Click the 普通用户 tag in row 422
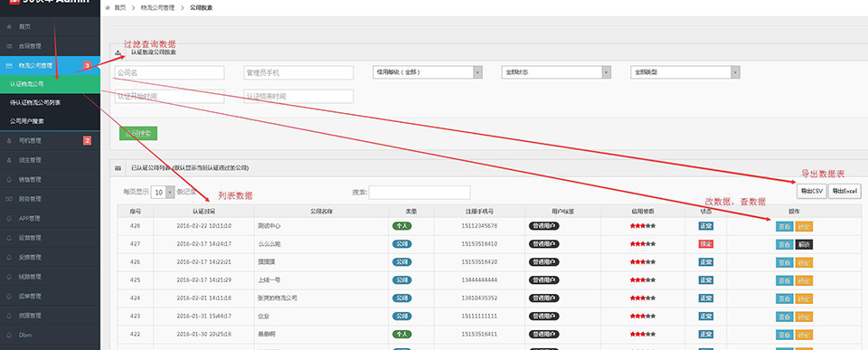This screenshot has height=350, width=868. pos(543,334)
